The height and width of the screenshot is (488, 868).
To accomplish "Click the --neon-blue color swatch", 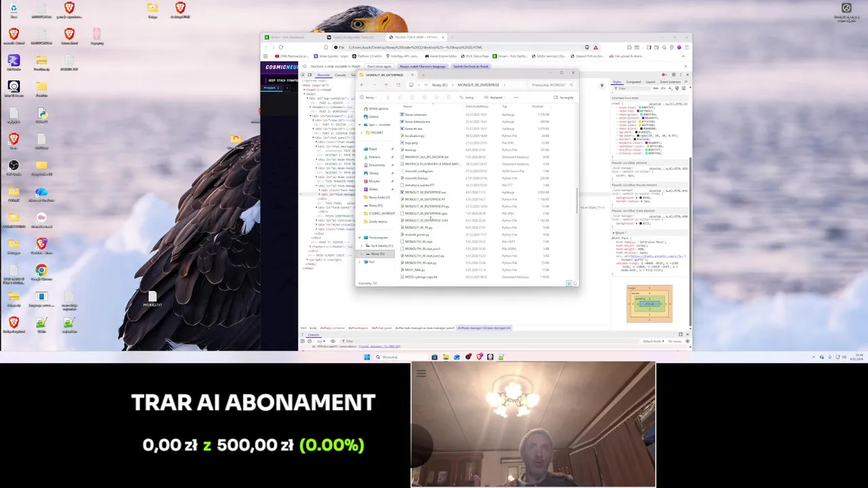I will point(640,107).
